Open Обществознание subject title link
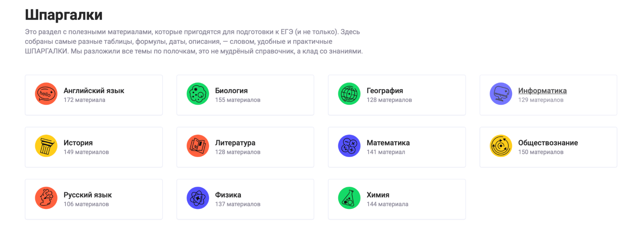 coord(548,143)
